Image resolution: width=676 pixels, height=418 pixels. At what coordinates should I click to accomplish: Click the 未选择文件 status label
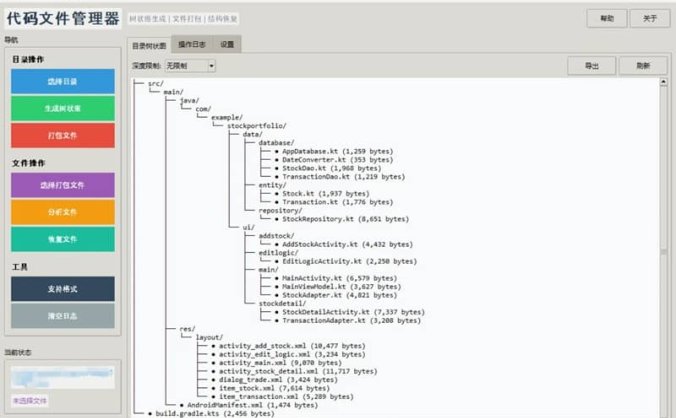click(x=29, y=400)
